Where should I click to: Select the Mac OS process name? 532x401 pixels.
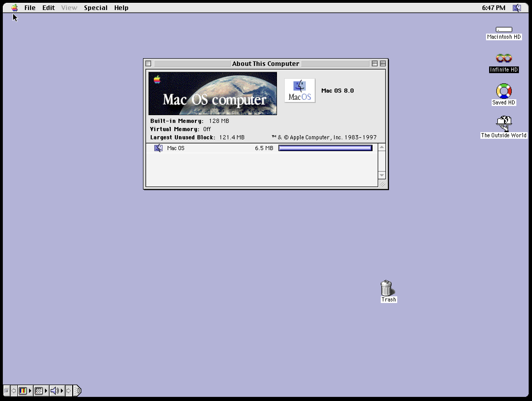[x=176, y=148]
